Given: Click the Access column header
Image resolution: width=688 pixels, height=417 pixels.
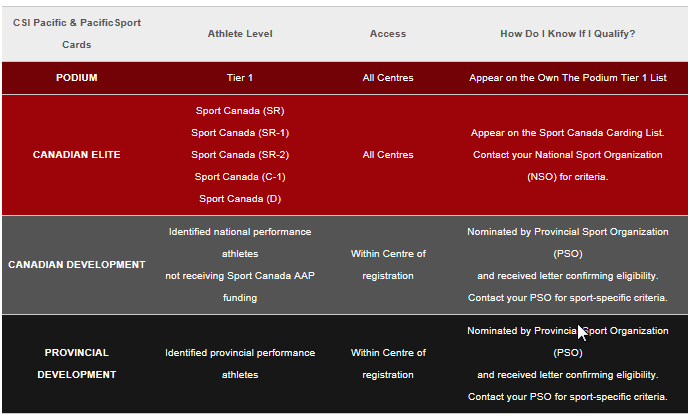Looking at the screenshot, I should point(388,34).
